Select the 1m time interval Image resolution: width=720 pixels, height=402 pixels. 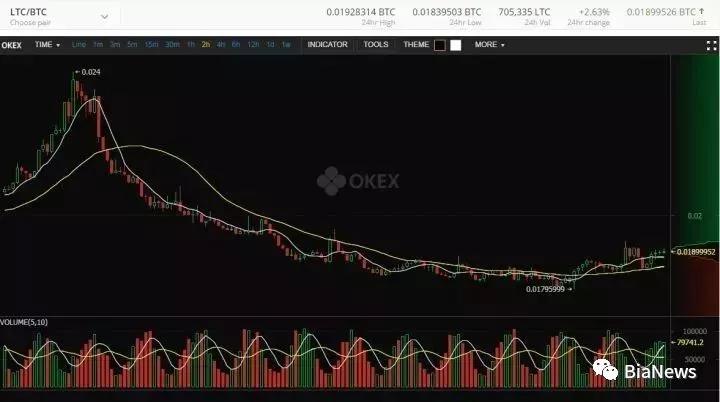click(98, 45)
